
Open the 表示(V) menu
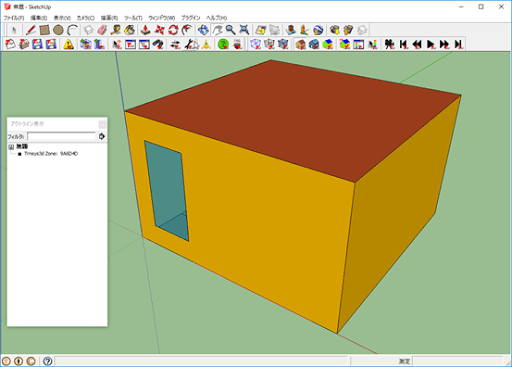(x=62, y=18)
